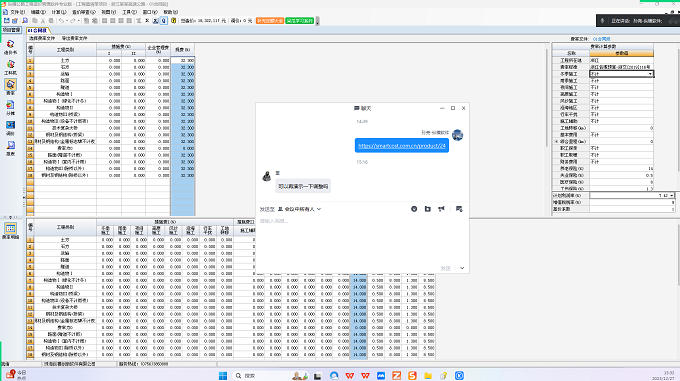Expand the 综合里程 row in parameter list

tap(556, 142)
